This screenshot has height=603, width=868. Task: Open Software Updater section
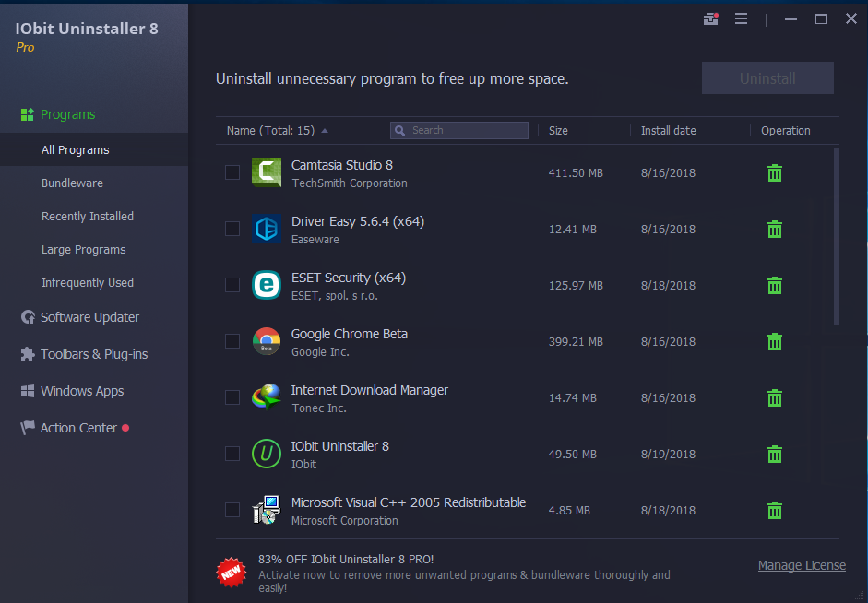[x=89, y=317]
